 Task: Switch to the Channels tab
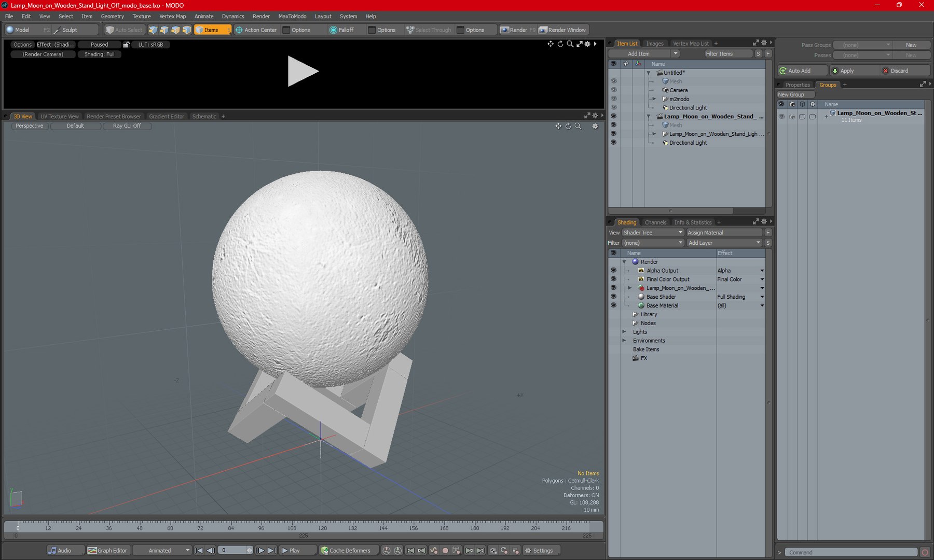click(655, 222)
